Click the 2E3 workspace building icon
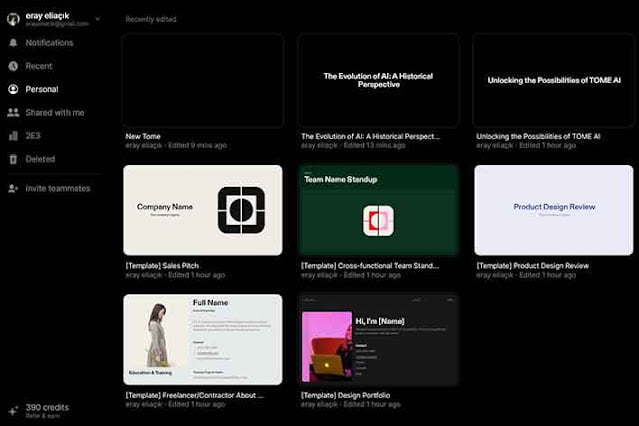This screenshot has height=426, width=639. [13, 136]
